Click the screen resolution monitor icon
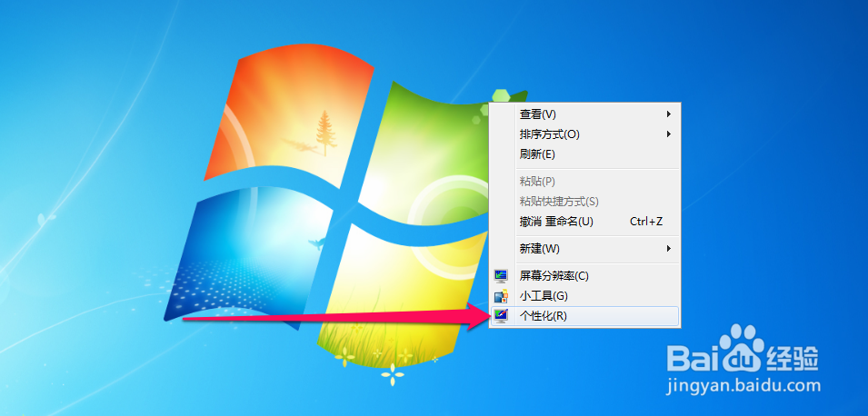The height and width of the screenshot is (416, 868). 501,275
